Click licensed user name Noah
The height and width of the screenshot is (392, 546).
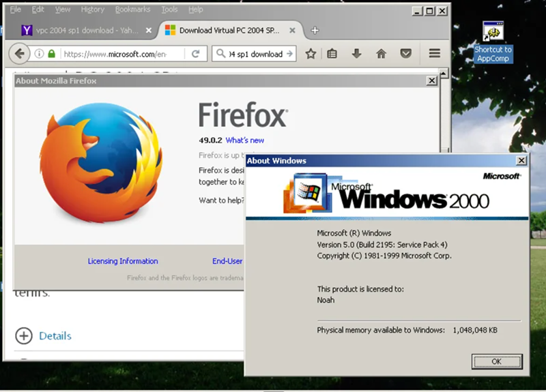pos(326,300)
